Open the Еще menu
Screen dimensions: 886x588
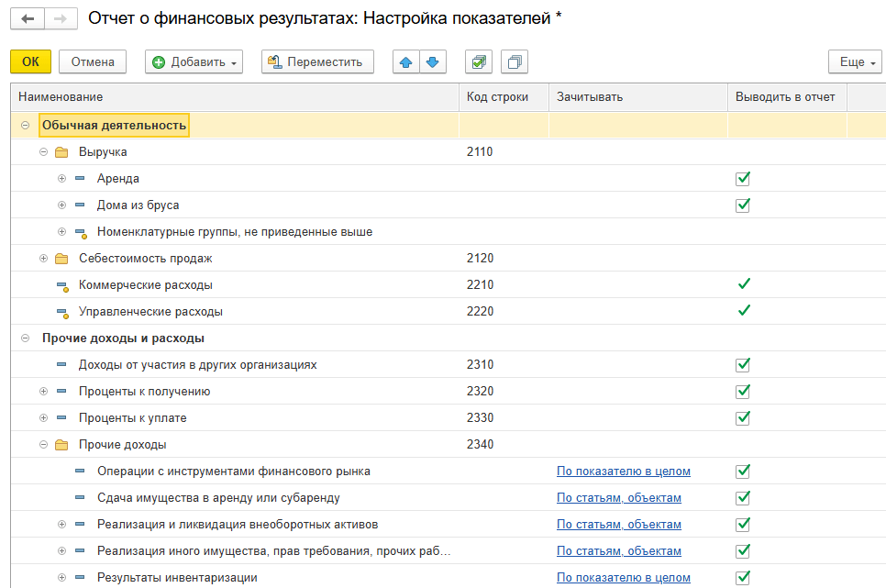tap(854, 62)
